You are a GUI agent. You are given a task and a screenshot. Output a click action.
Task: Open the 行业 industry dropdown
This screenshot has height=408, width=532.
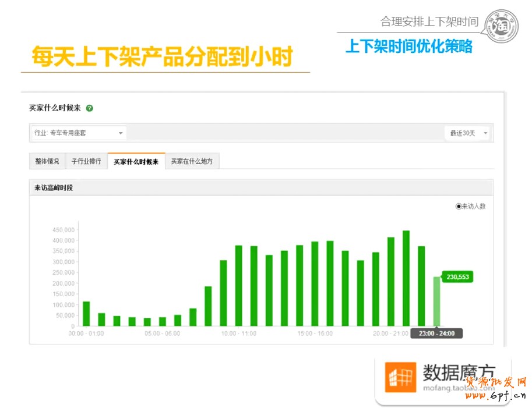click(x=78, y=133)
